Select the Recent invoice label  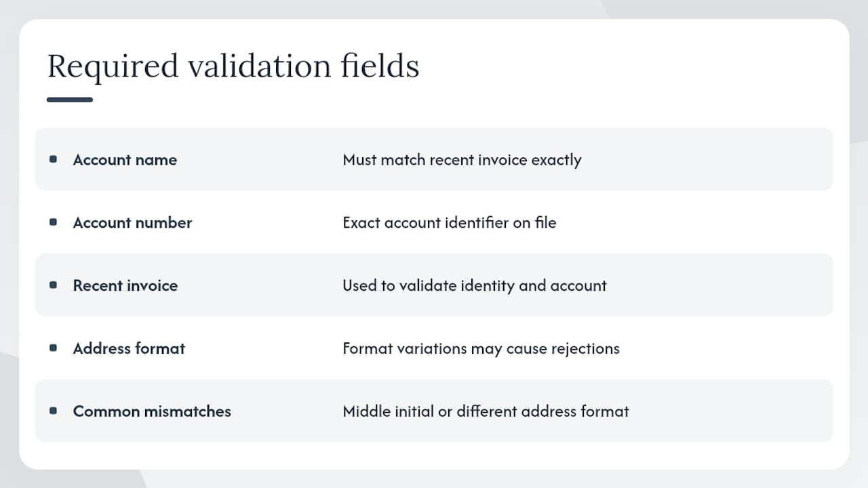[x=125, y=286]
